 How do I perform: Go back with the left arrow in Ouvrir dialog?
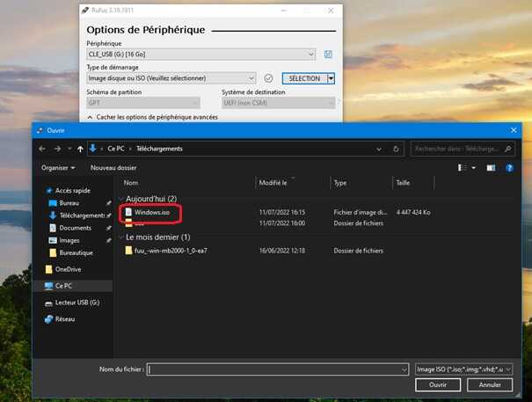(42, 149)
